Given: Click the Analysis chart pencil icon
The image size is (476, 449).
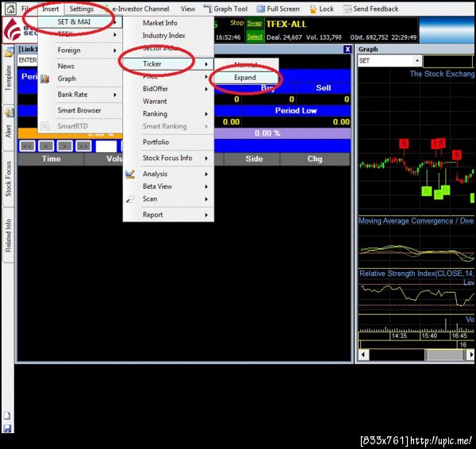Looking at the screenshot, I should click(130, 174).
